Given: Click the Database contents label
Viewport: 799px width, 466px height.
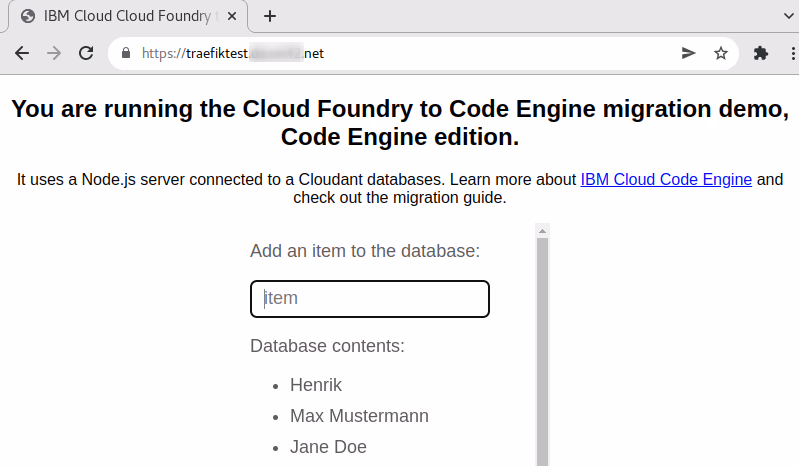Looking at the screenshot, I should point(327,346).
